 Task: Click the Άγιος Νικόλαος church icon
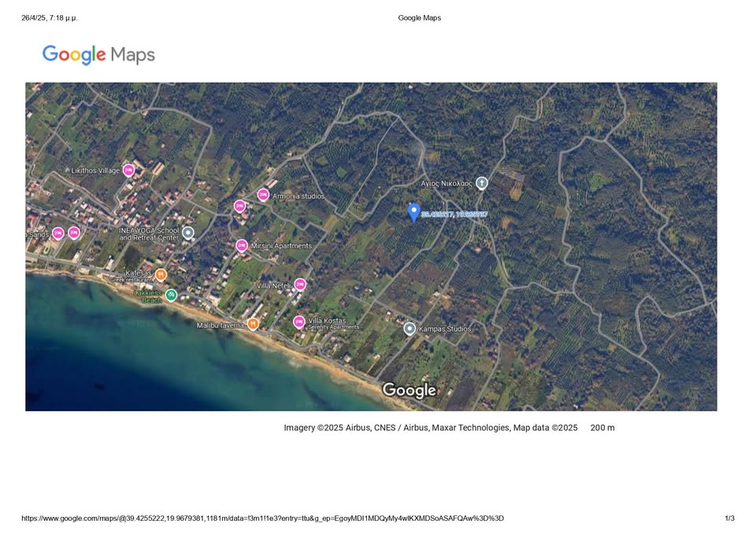coord(482,183)
